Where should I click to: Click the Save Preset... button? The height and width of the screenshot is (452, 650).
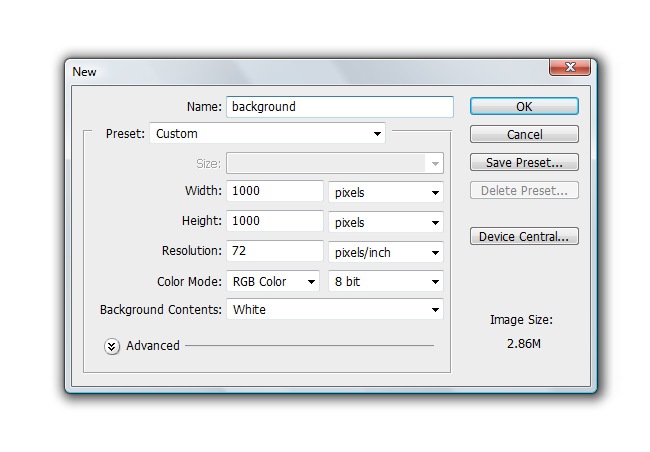pos(524,162)
